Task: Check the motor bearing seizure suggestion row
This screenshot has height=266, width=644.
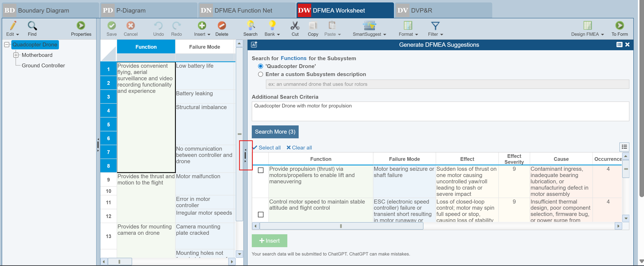Action: [x=260, y=170]
